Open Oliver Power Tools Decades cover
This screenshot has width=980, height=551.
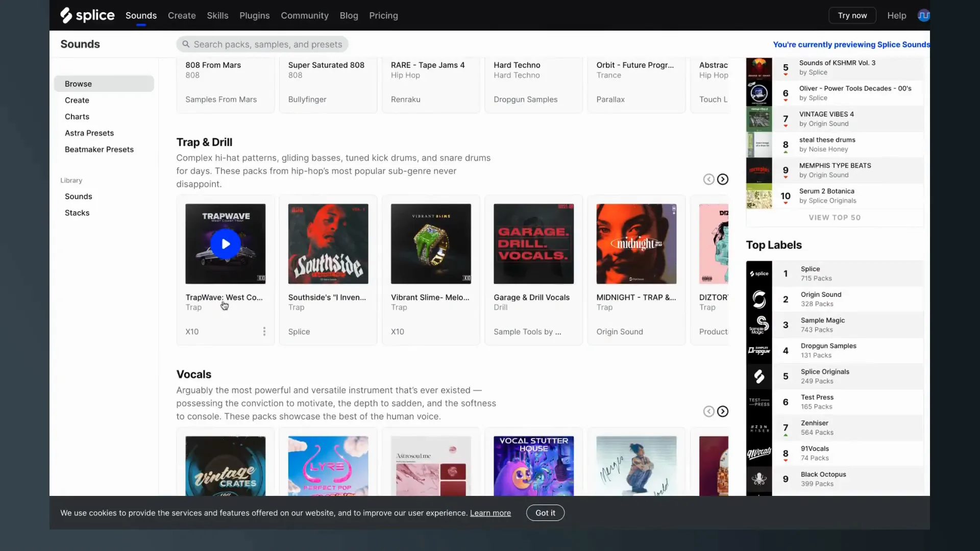pyautogui.click(x=759, y=93)
